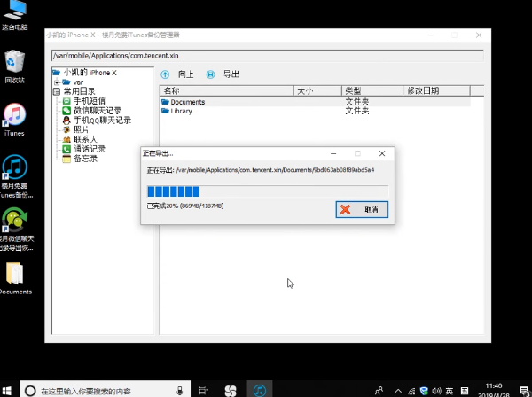Launch the iTunes desktop shortcut
The height and width of the screenshot is (397, 532).
point(14,120)
